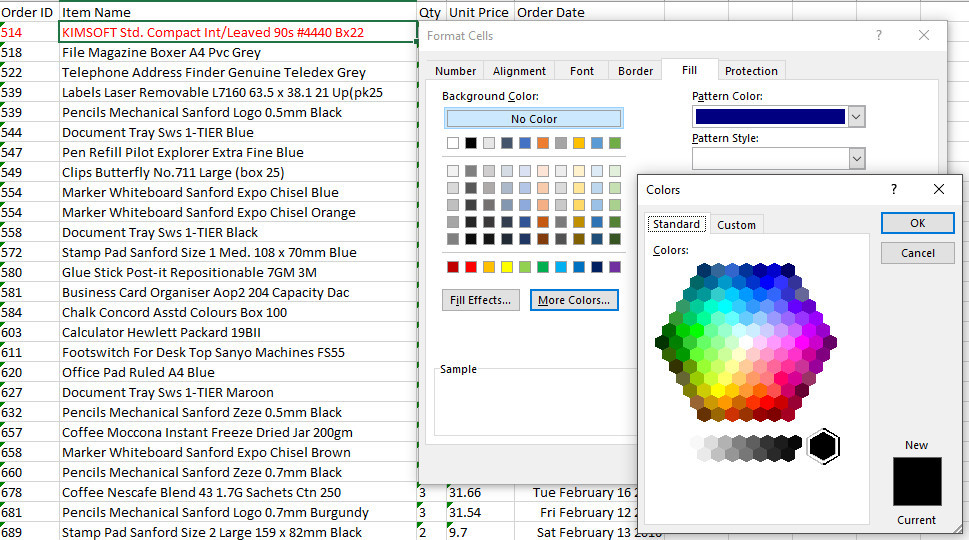Select cell Office Pad Ruled A4 Blue
Viewport: 969px width, 540px height.
(x=238, y=373)
